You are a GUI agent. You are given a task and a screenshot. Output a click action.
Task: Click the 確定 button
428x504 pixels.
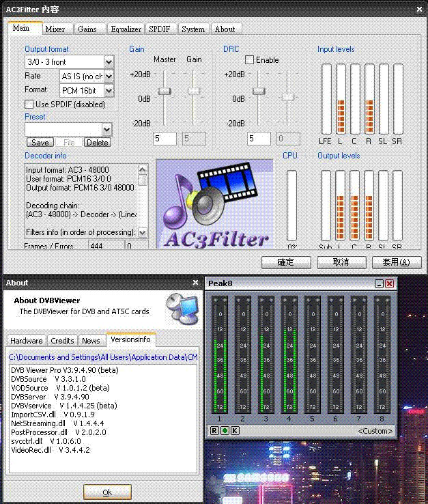click(x=286, y=262)
